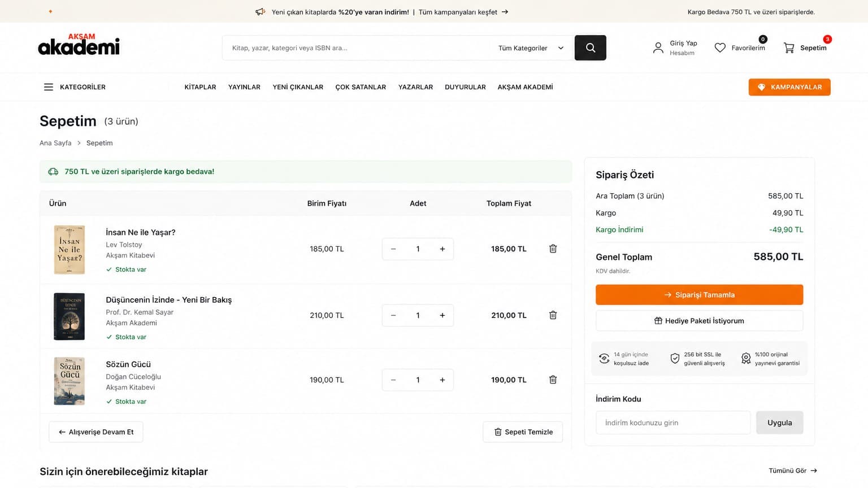Click the SSL secure shopping shield icon
This screenshot has width=868, height=488.
[675, 359]
